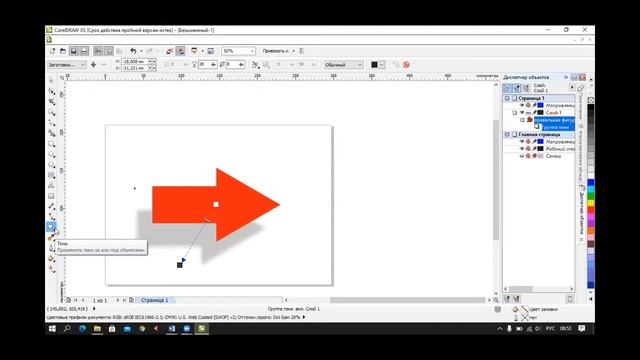640x360 pixels.
Task: Select the Ellipse tool
Action: [x=51, y=154]
